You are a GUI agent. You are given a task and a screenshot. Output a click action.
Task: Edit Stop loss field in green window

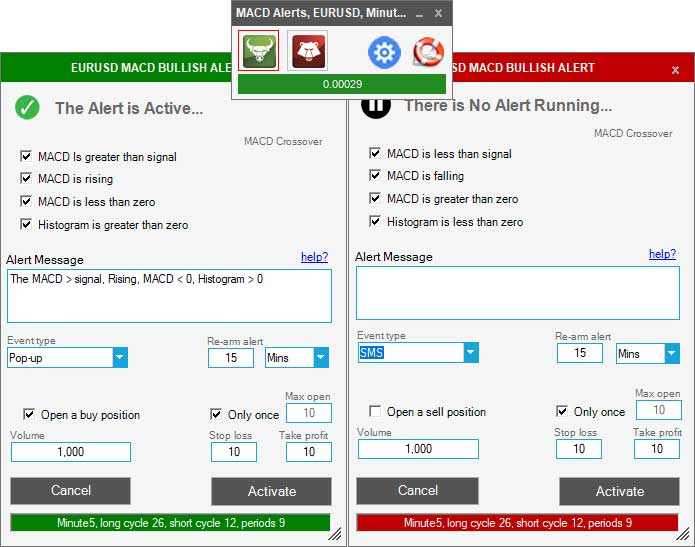coord(234,452)
